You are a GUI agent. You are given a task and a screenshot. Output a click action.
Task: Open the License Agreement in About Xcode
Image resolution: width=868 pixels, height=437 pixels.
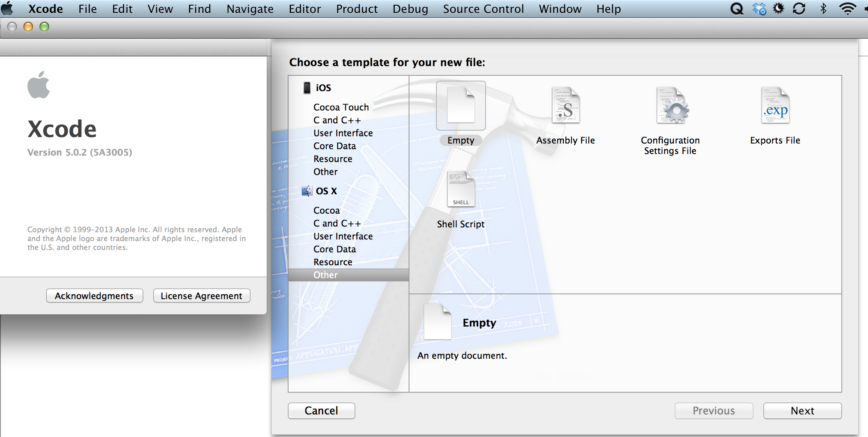(x=201, y=295)
